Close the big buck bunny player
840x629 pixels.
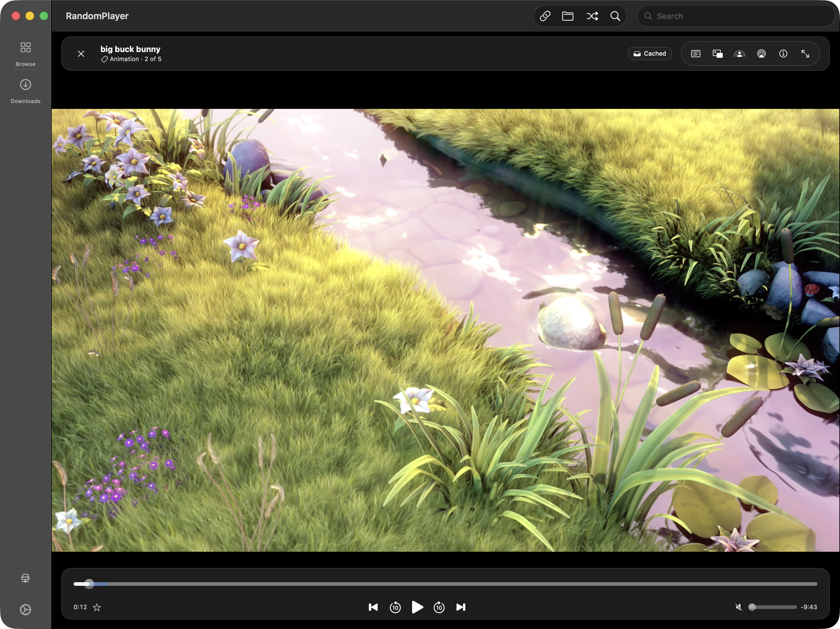click(81, 54)
